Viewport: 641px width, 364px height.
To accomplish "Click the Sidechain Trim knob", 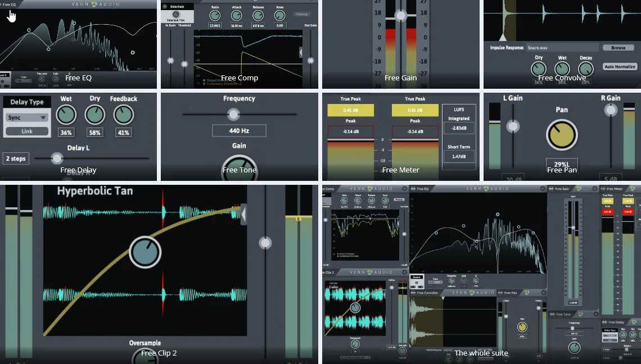I will (176, 15).
